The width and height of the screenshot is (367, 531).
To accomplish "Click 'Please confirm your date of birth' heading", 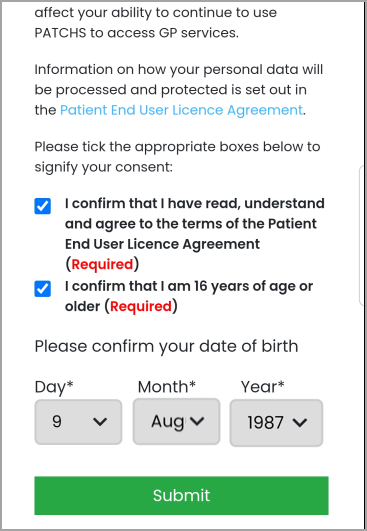I will click(x=166, y=346).
